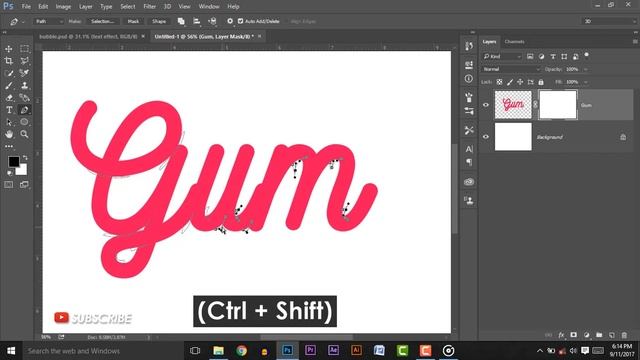Turn layer filtering on or off

pyautogui.click(x=587, y=55)
